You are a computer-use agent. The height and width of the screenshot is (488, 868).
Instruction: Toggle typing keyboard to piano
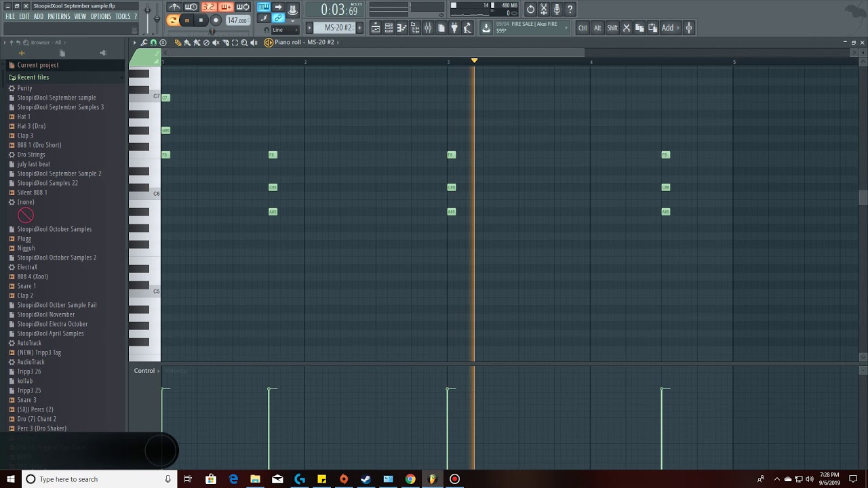click(x=263, y=7)
